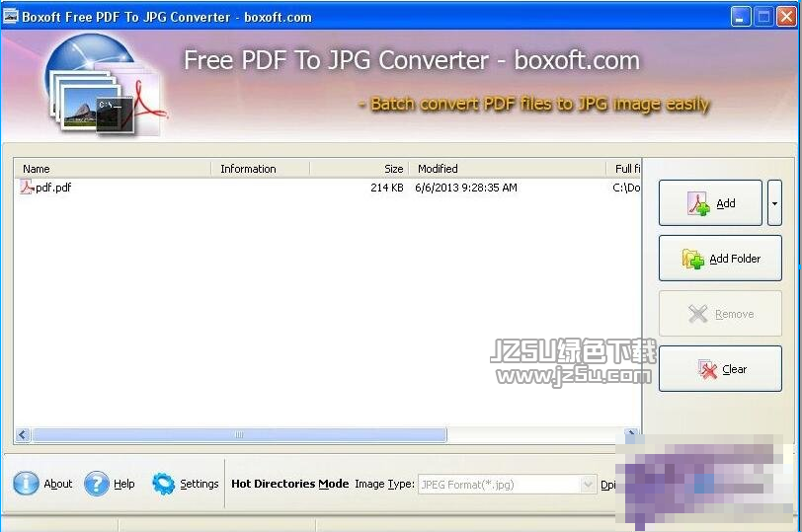Click the Add PDF file button
Image resolution: width=802 pixels, height=532 pixels.
710,203
